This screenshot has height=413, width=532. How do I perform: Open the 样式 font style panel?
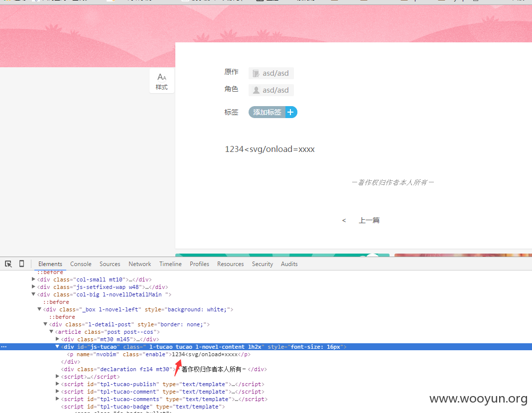(x=162, y=81)
